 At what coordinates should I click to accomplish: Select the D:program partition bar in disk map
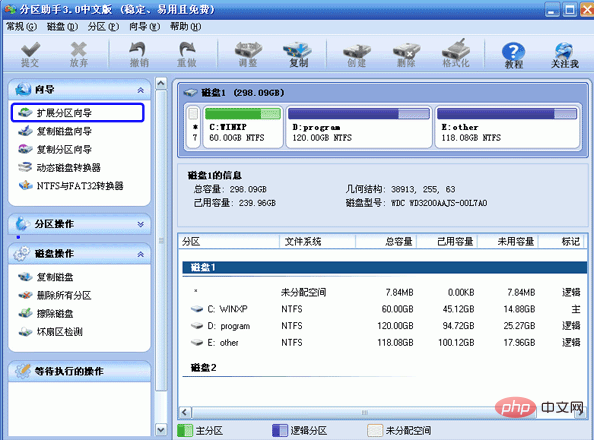pyautogui.click(x=359, y=127)
